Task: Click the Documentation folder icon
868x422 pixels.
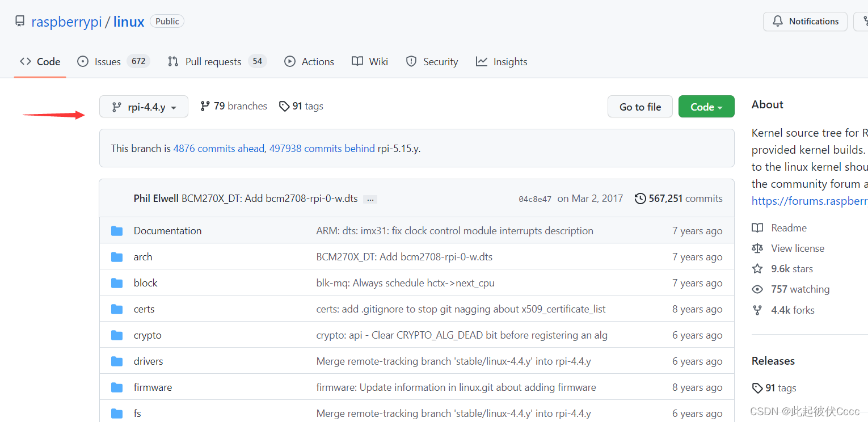Action: [x=117, y=231]
